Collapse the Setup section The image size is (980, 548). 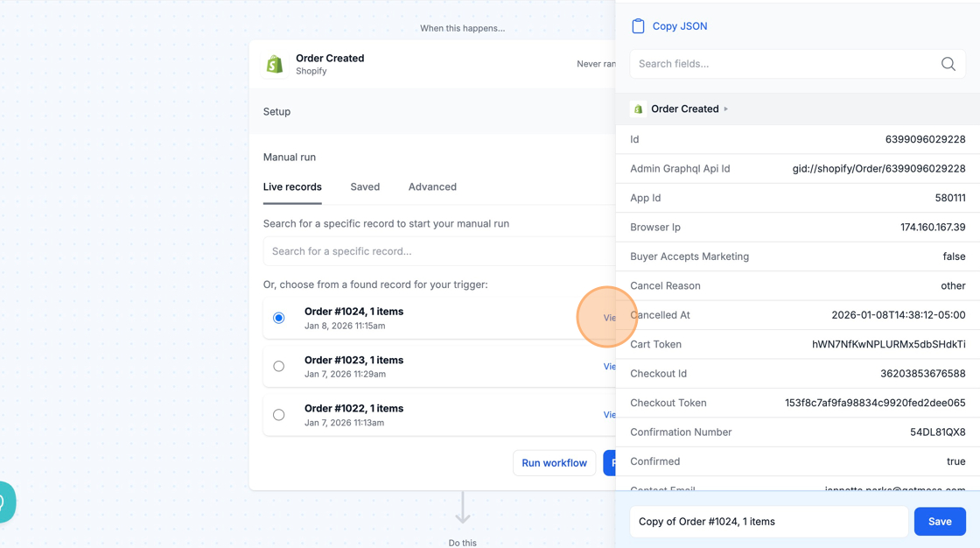pos(277,112)
